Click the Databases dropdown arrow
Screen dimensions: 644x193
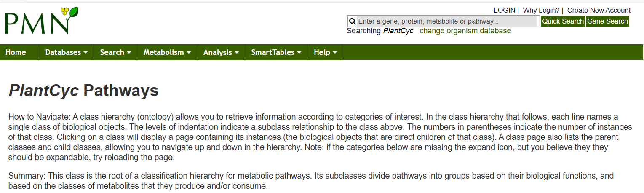(86, 53)
